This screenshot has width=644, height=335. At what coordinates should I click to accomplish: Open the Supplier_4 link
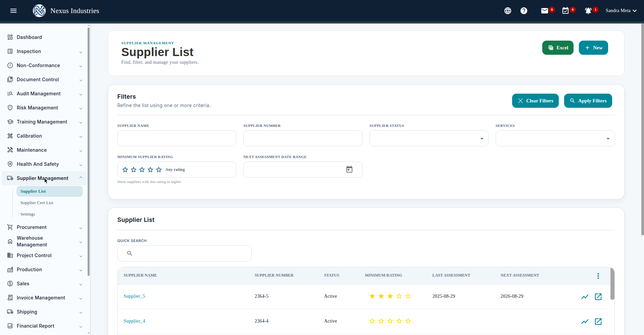click(x=134, y=321)
